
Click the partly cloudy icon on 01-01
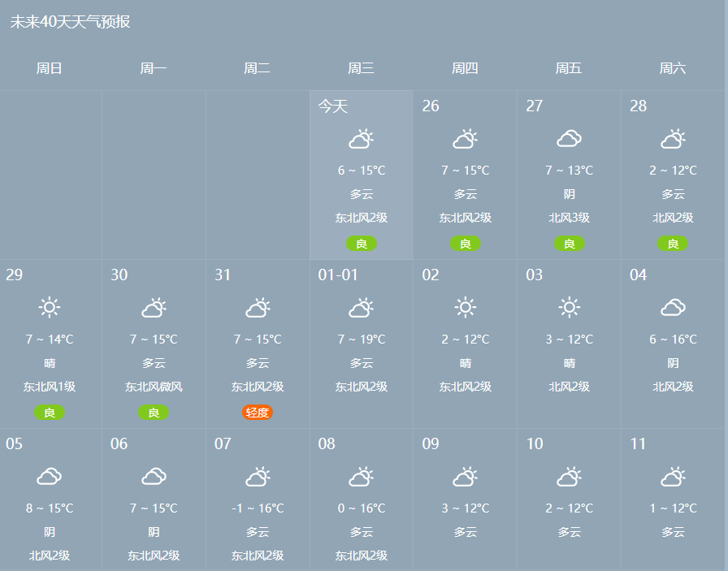(x=361, y=308)
